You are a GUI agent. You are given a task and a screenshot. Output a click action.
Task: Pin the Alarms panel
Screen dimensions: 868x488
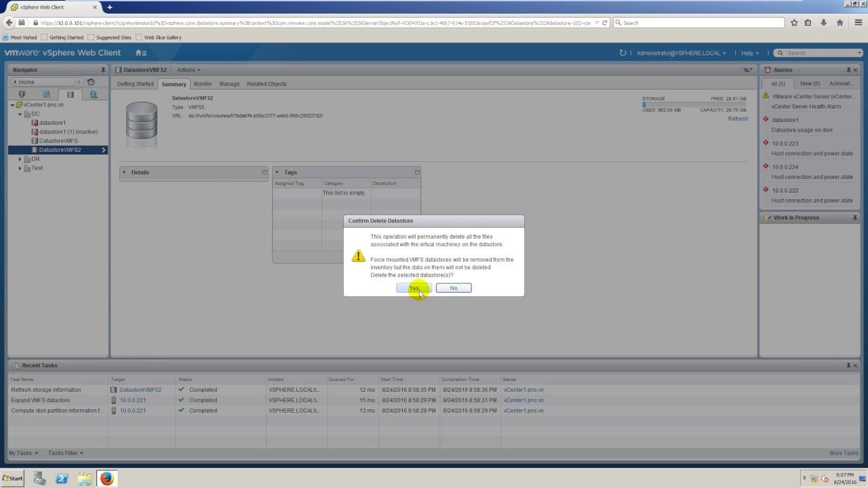[x=848, y=70]
